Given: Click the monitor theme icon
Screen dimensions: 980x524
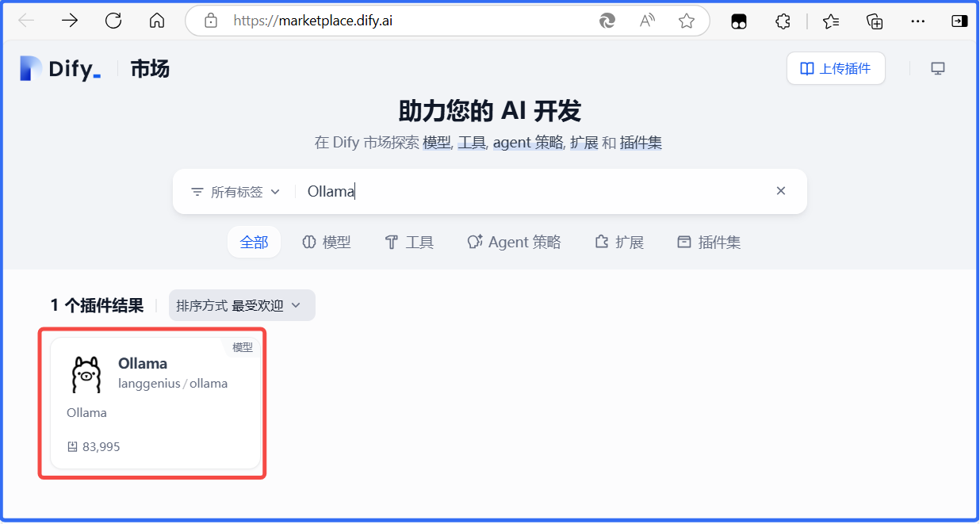Looking at the screenshot, I should click(938, 68).
